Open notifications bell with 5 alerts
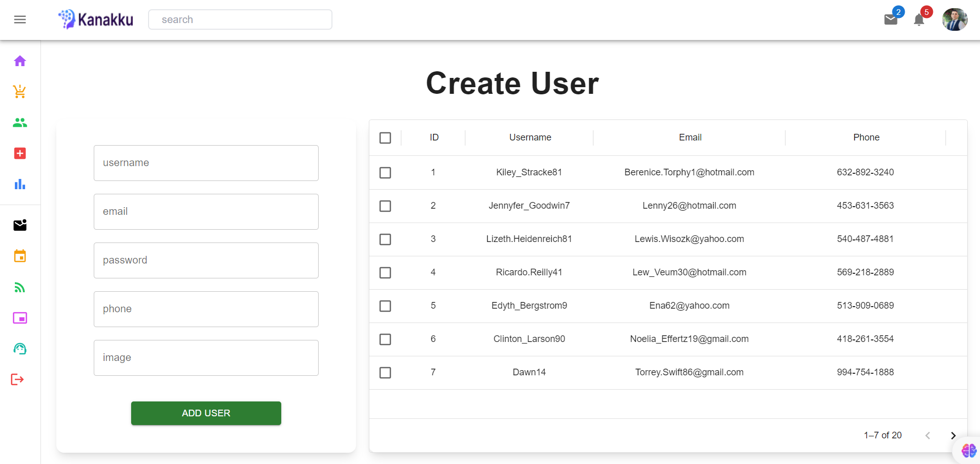 (919, 20)
